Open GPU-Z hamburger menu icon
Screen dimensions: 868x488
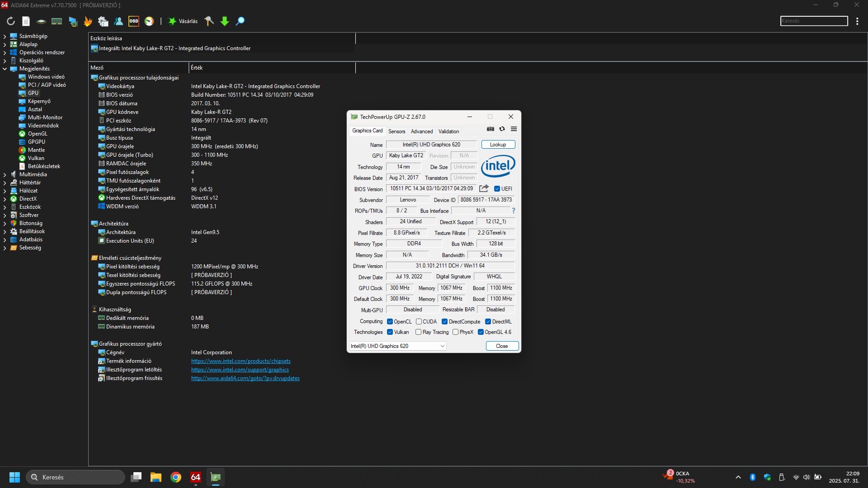[x=514, y=129]
